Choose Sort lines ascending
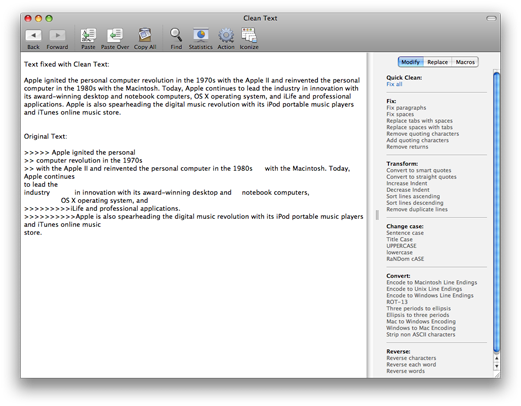This screenshot has height=406, width=521. (413, 196)
